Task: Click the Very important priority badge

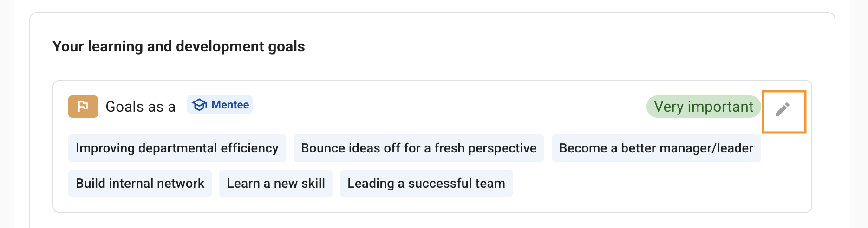Action: tap(703, 107)
